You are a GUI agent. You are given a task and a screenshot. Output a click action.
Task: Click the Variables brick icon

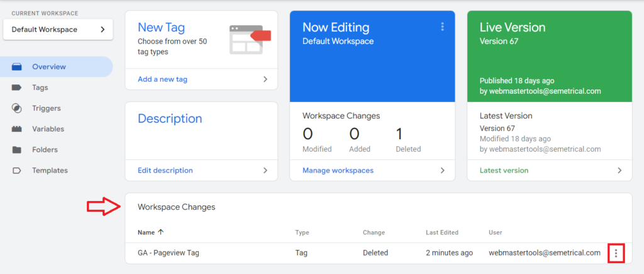pyautogui.click(x=17, y=129)
